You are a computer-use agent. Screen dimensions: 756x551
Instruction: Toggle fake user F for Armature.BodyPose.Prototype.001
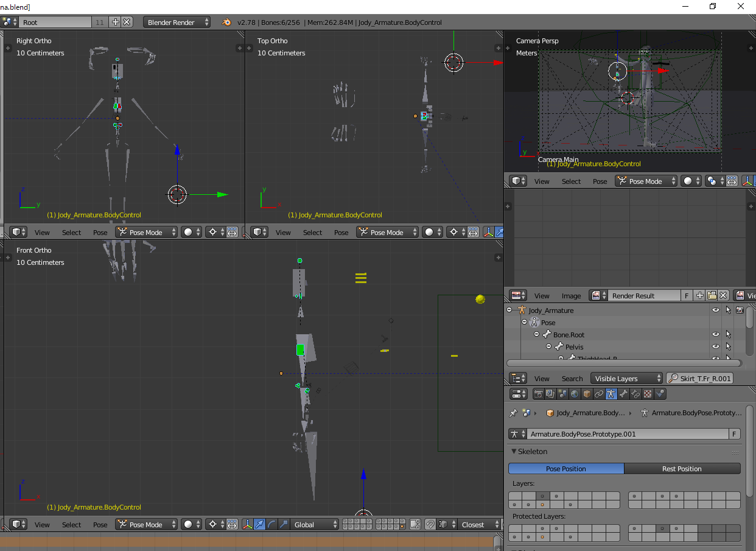pyautogui.click(x=735, y=434)
